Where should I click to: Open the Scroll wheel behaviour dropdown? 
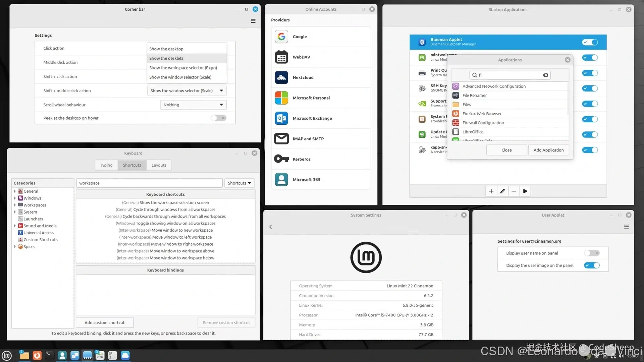193,105
